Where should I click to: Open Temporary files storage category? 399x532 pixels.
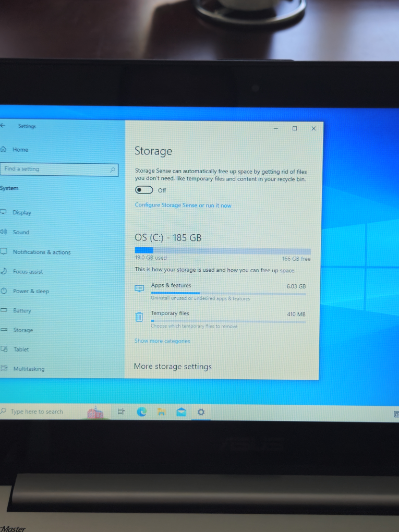click(221, 320)
